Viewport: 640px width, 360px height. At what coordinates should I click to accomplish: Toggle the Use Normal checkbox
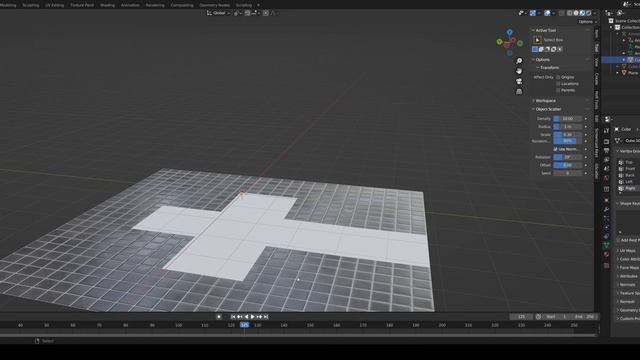556,149
